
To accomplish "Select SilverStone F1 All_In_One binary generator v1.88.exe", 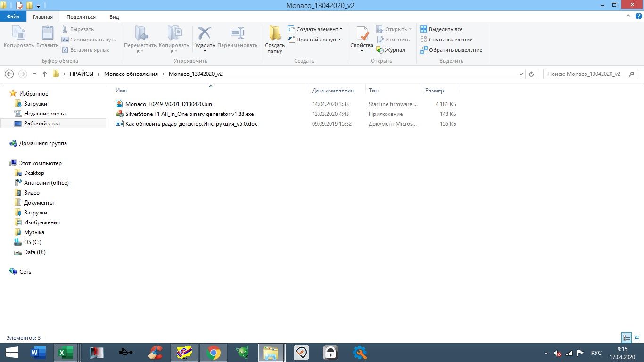I will point(189,114).
